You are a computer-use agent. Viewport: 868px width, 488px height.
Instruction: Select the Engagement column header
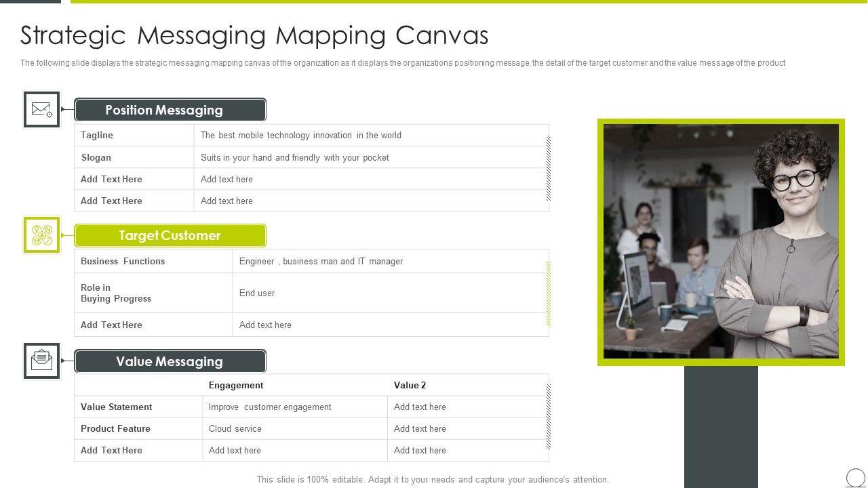(x=236, y=386)
